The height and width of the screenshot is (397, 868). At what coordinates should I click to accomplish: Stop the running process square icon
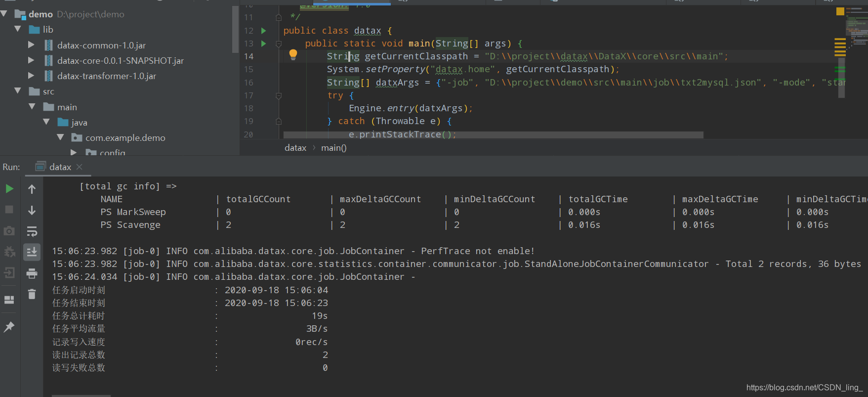click(x=9, y=210)
